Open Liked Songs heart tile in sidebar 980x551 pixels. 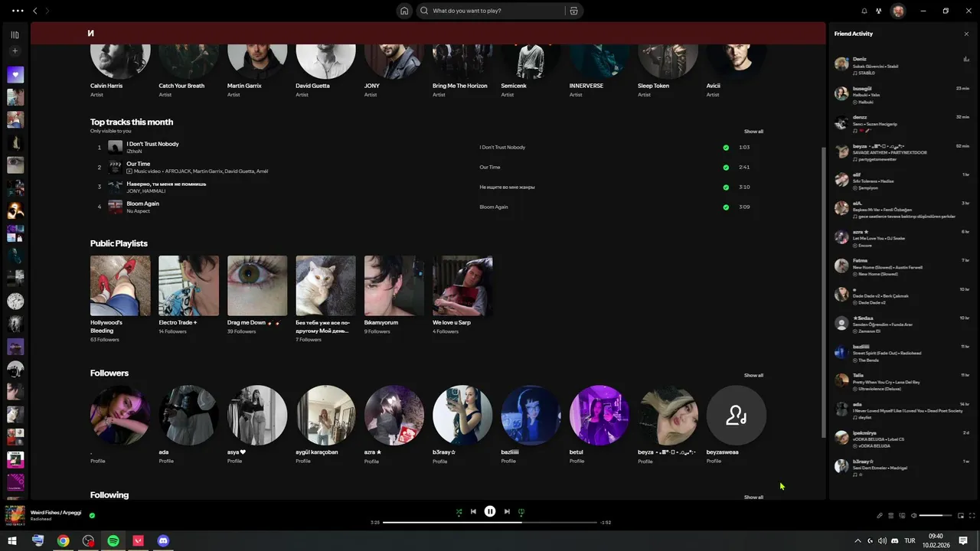tap(15, 74)
